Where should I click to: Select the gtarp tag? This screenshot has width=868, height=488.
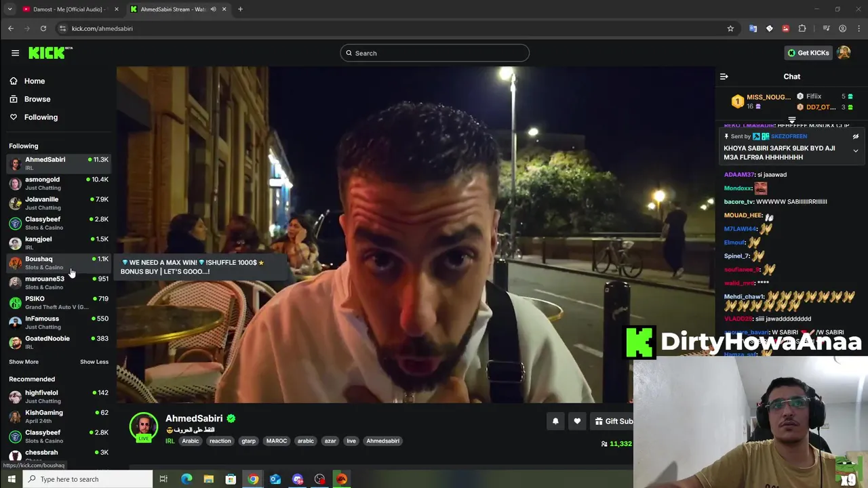(249, 441)
